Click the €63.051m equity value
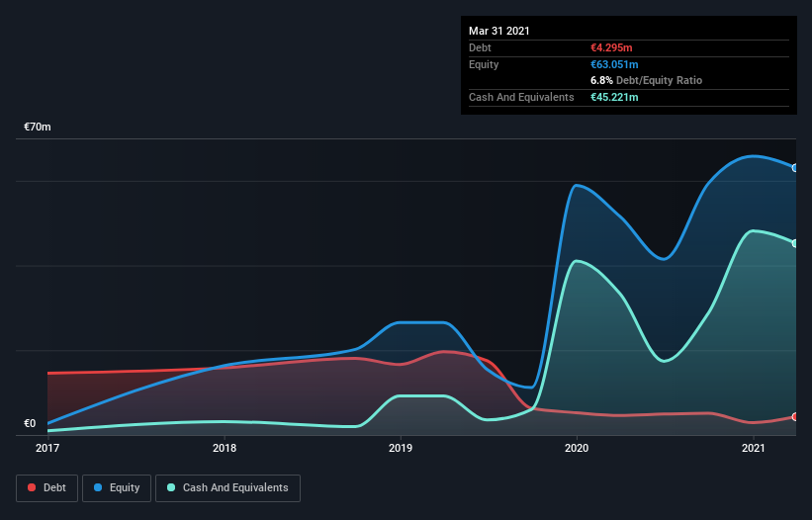 tap(614, 64)
